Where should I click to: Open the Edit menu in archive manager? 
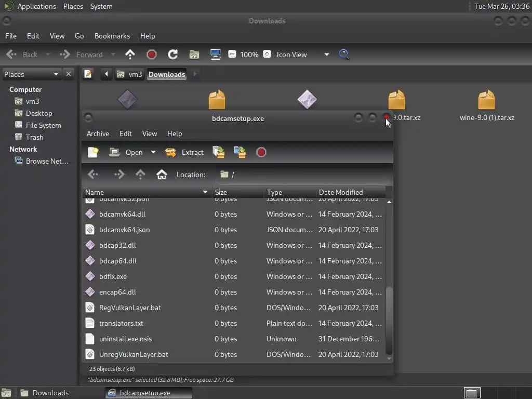coord(126,134)
